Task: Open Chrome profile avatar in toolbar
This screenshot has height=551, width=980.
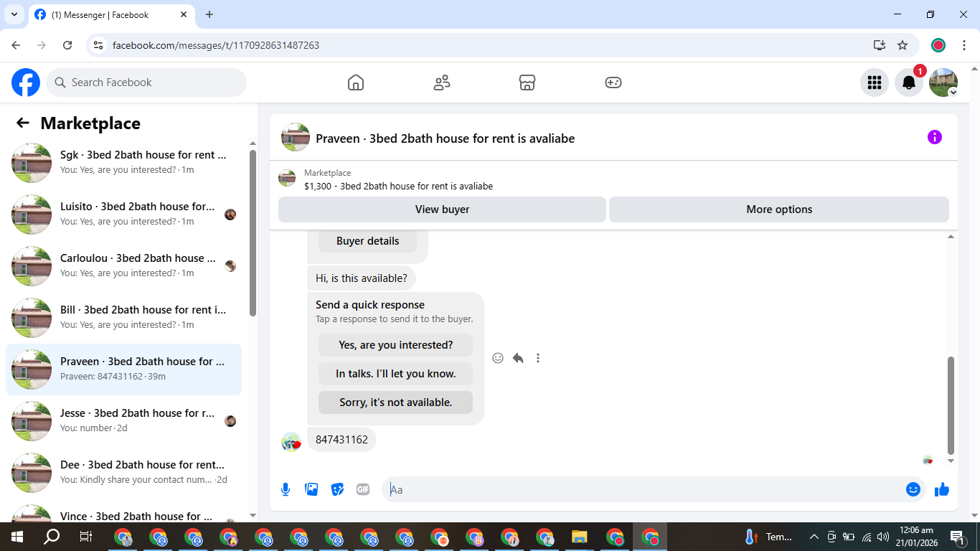Action: (938, 45)
